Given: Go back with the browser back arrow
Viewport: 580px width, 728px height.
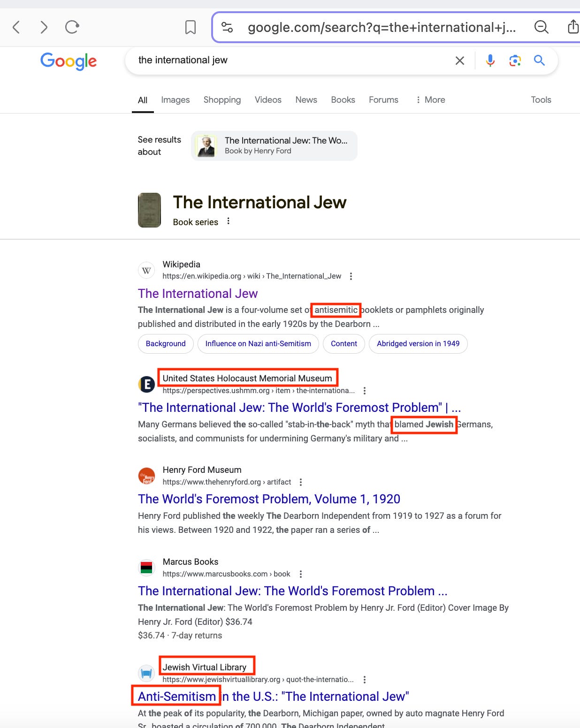Looking at the screenshot, I should (16, 27).
